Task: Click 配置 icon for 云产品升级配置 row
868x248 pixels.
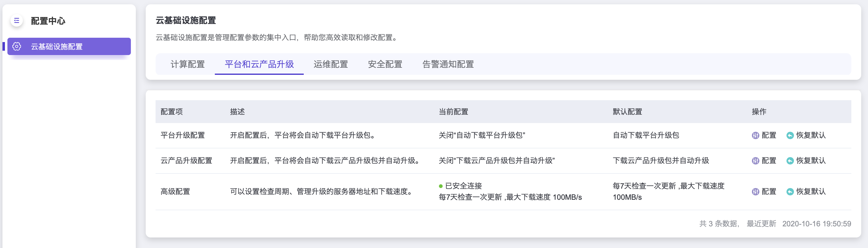Action: click(755, 161)
